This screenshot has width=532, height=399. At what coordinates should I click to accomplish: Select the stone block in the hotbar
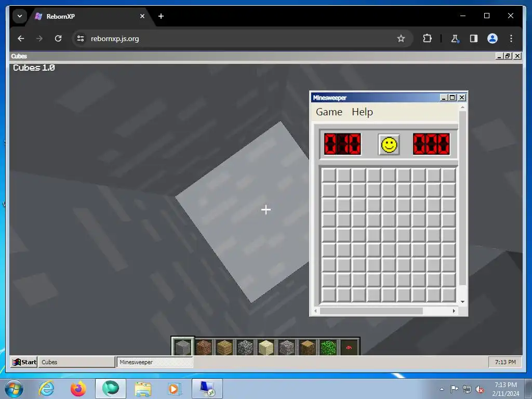tap(183, 347)
